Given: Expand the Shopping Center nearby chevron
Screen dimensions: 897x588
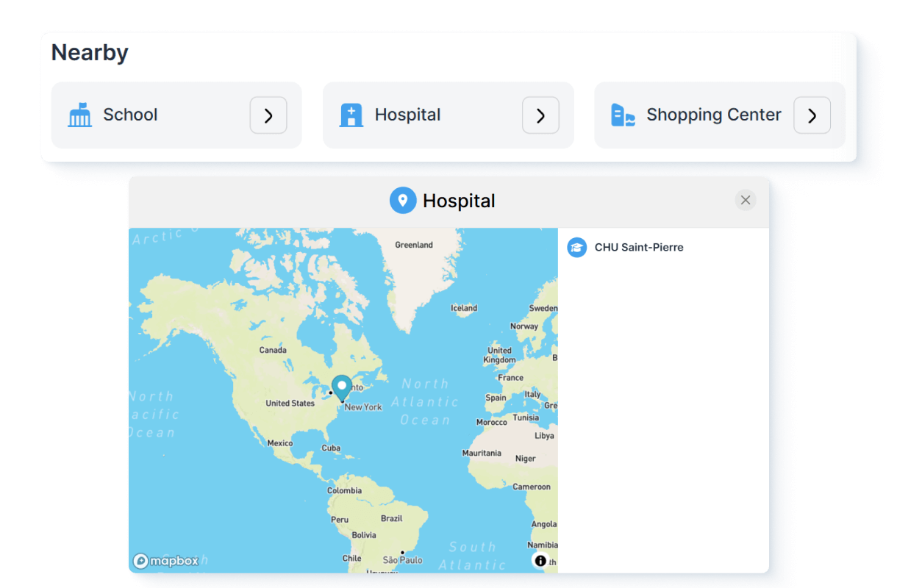Looking at the screenshot, I should (812, 115).
